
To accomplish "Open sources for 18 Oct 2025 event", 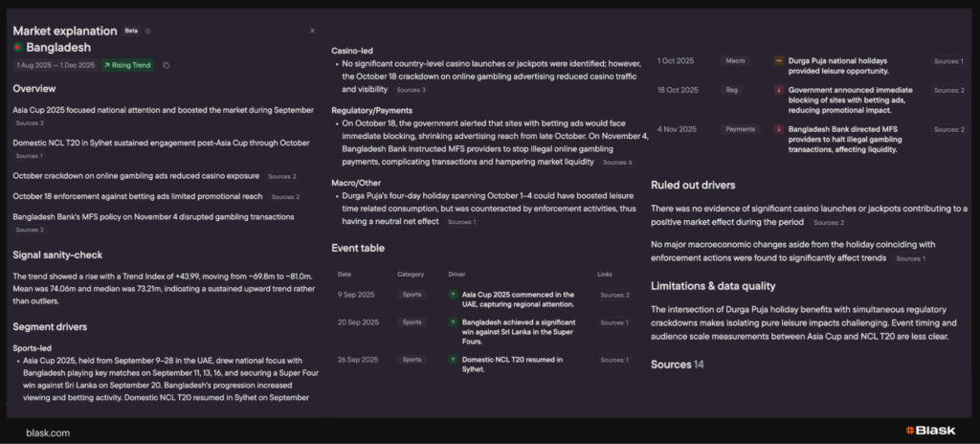I will [x=948, y=90].
